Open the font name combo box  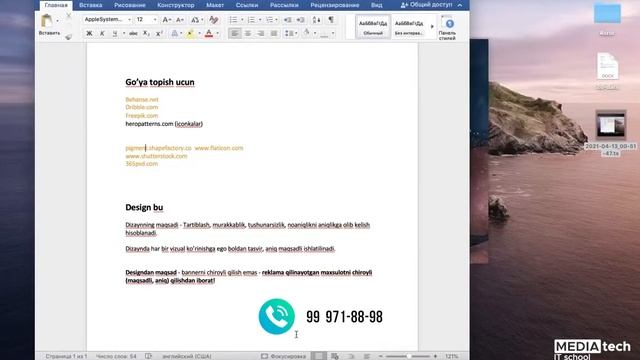click(x=107, y=20)
